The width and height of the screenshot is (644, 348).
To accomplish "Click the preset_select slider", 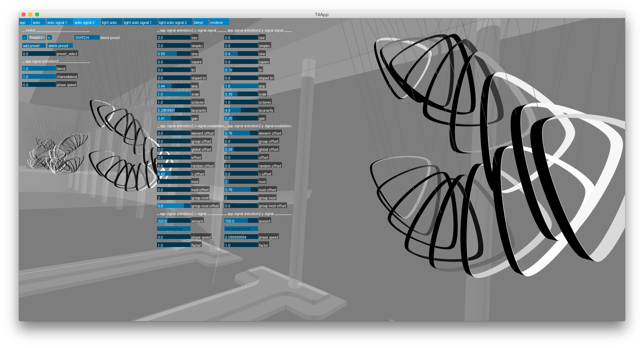I will (38, 54).
